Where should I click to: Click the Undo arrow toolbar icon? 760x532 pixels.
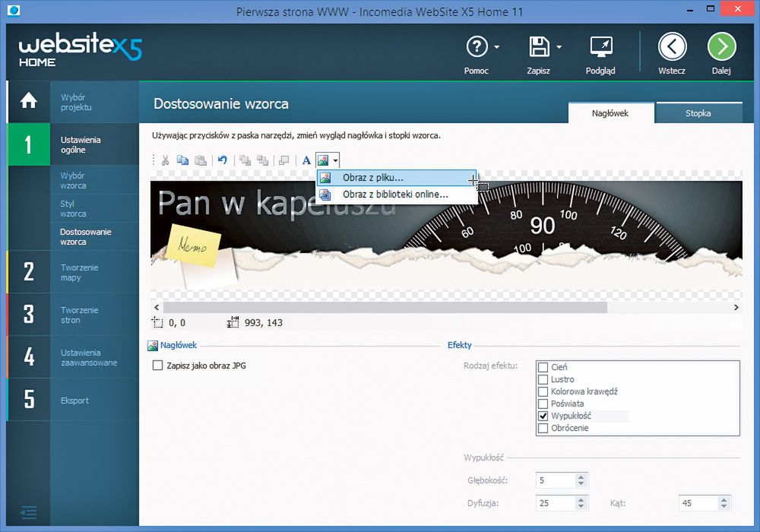click(x=223, y=160)
